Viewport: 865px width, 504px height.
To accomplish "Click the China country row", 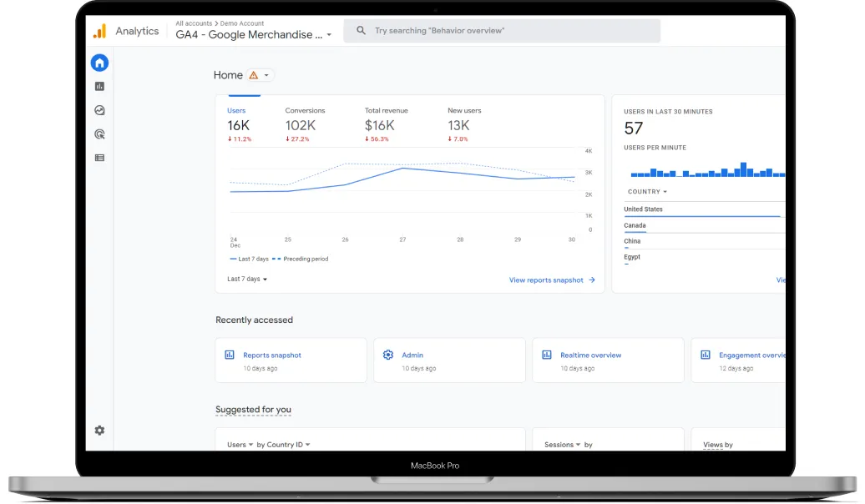I will [705, 241].
